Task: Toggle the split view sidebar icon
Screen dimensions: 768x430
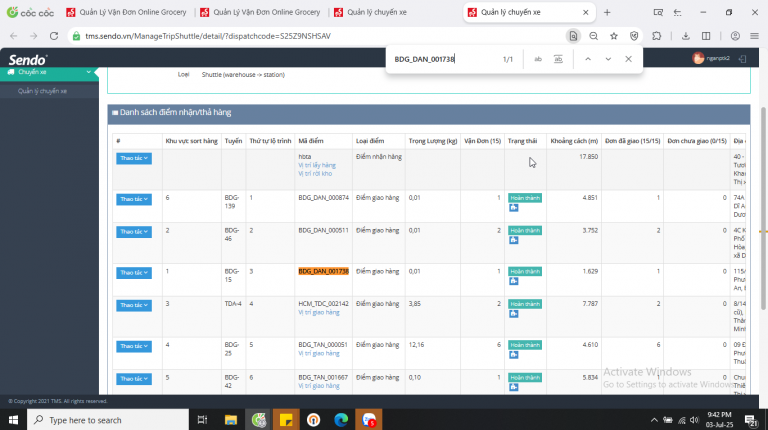Action: pyautogui.click(x=706, y=36)
